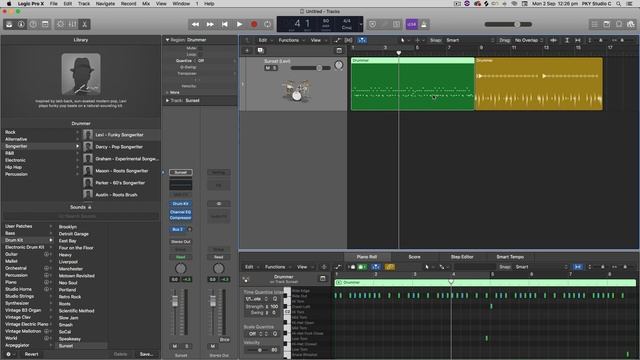Select Rock drummer genre
Image resolution: width=640 pixels, height=360 pixels.
[x=10, y=132]
